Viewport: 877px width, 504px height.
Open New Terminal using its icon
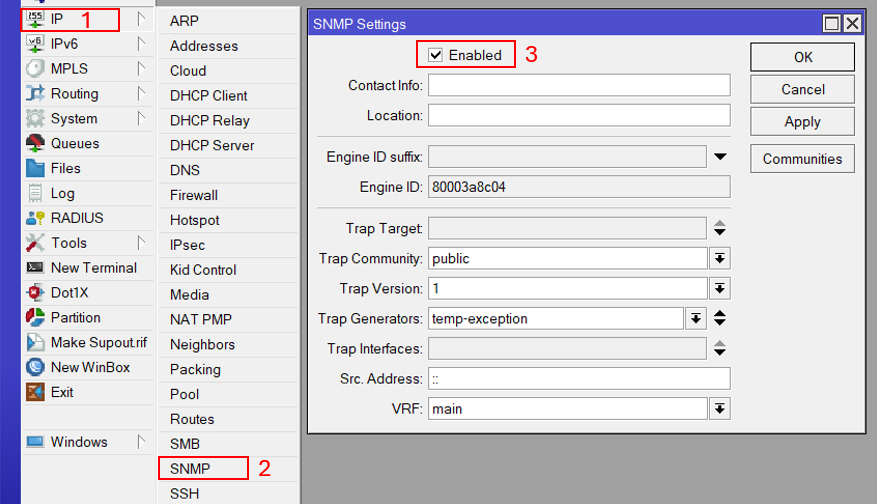point(35,268)
